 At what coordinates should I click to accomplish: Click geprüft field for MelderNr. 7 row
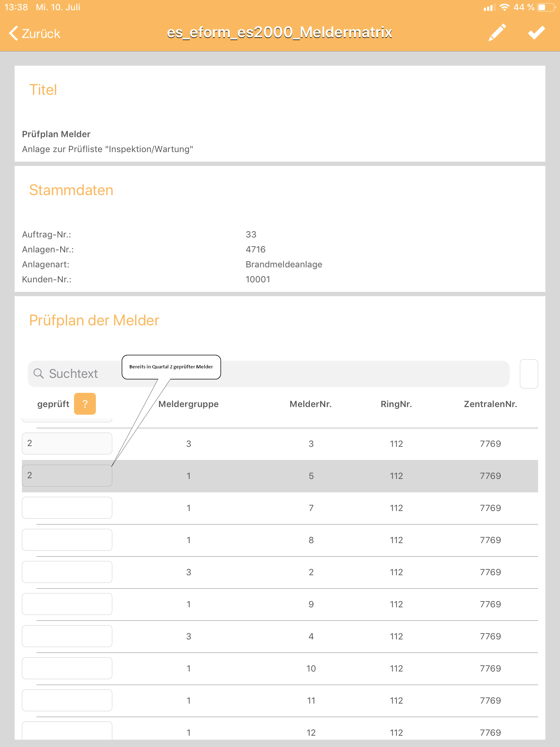click(67, 508)
